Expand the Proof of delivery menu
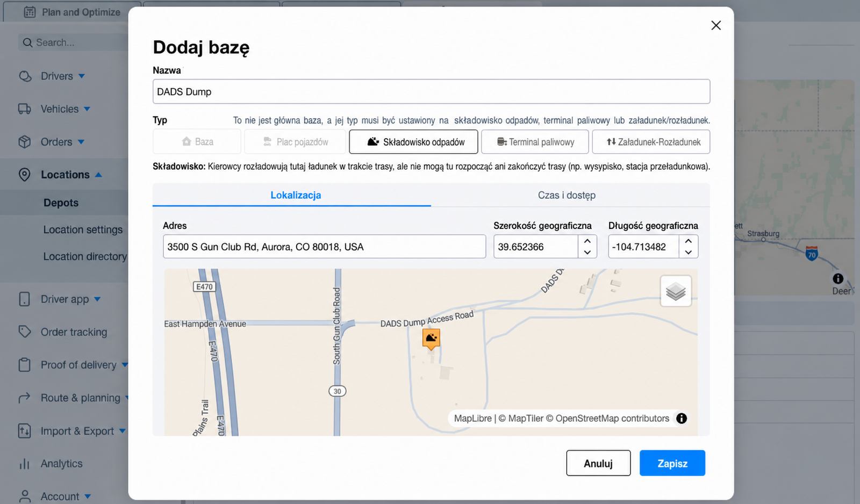The image size is (860, 504). 125,365
